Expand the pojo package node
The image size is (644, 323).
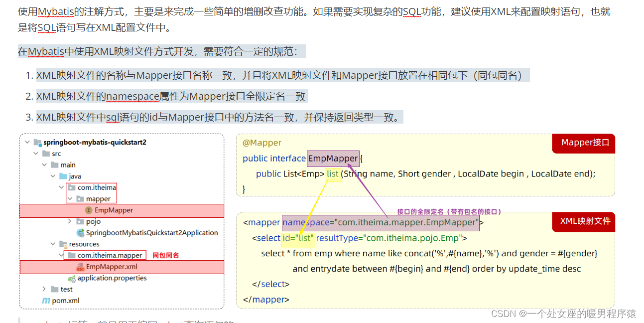(x=70, y=221)
